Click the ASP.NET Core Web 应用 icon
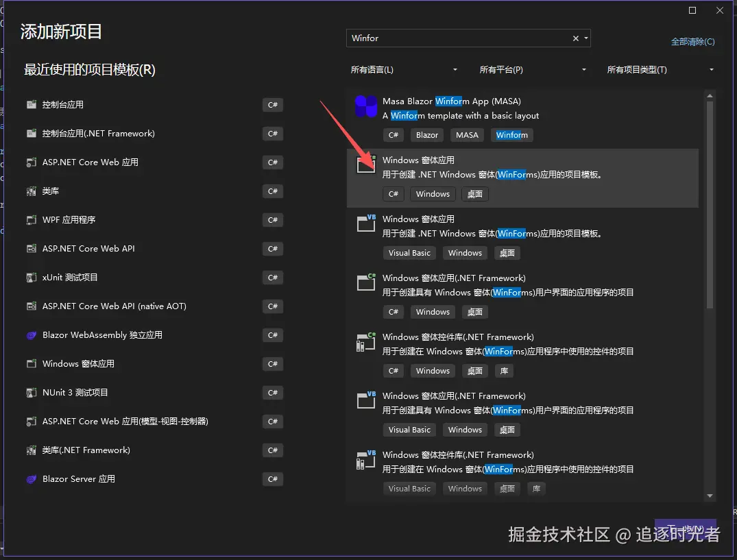737x560 pixels. pyautogui.click(x=32, y=162)
